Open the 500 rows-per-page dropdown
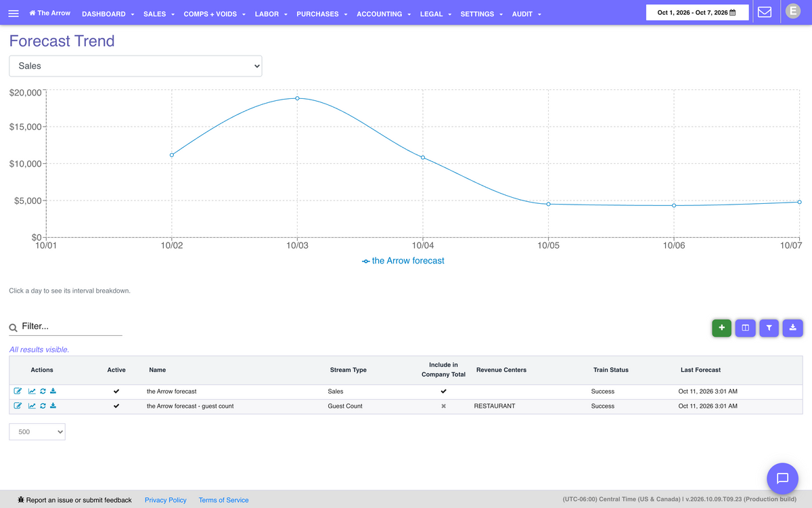Image resolution: width=812 pixels, height=508 pixels. [37, 431]
